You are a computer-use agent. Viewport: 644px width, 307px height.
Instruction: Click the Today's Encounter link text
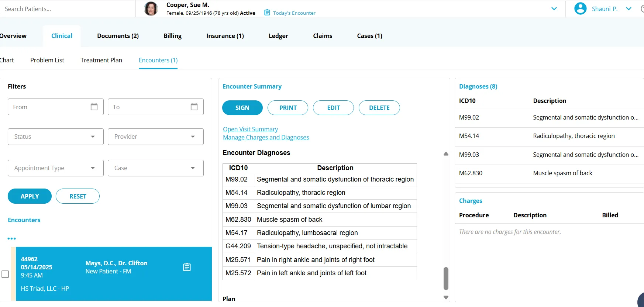(x=294, y=13)
